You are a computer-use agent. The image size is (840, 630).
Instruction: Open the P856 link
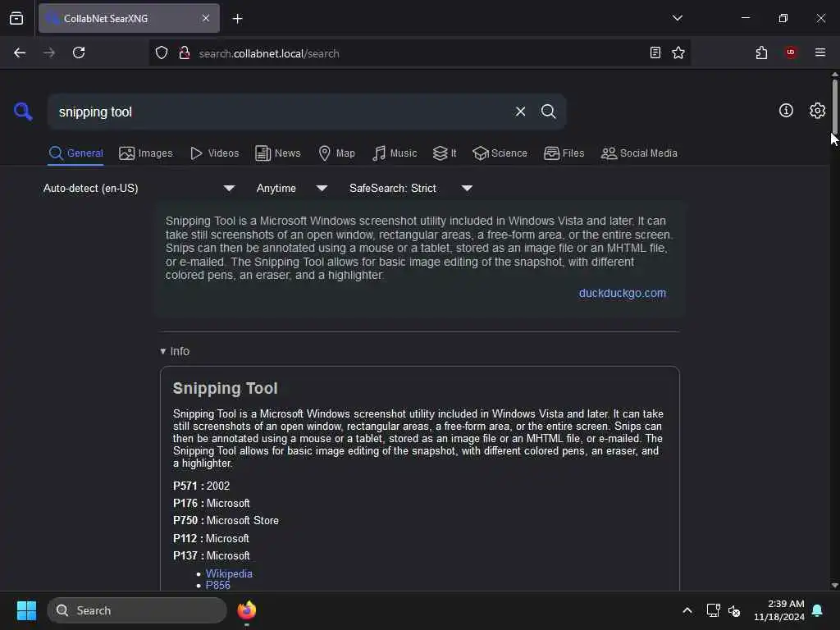218,585
